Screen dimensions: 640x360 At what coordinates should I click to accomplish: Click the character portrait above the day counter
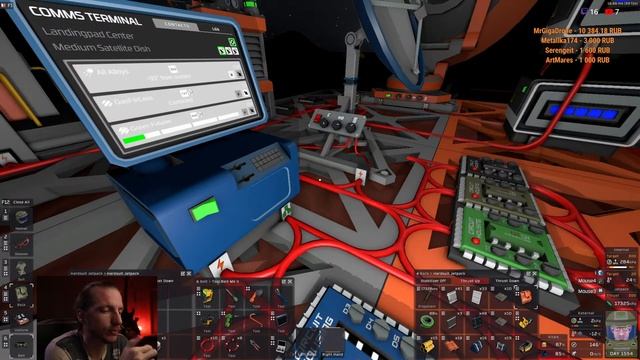(620, 331)
